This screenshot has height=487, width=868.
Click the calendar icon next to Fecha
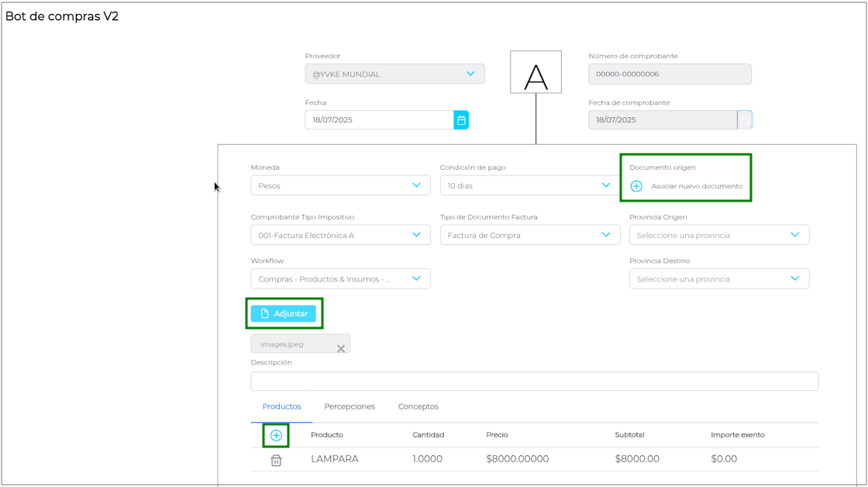coord(461,120)
